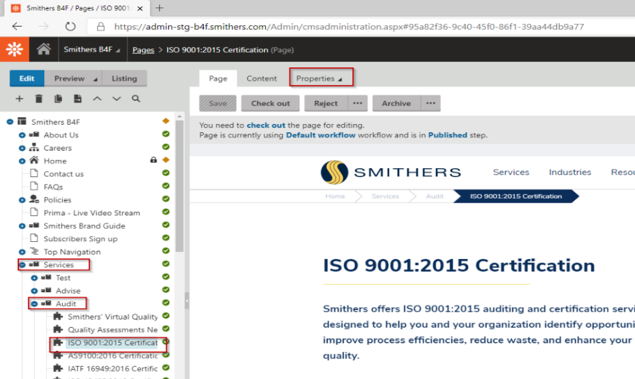Click the Archive button
The width and height of the screenshot is (635, 379).
396,103
